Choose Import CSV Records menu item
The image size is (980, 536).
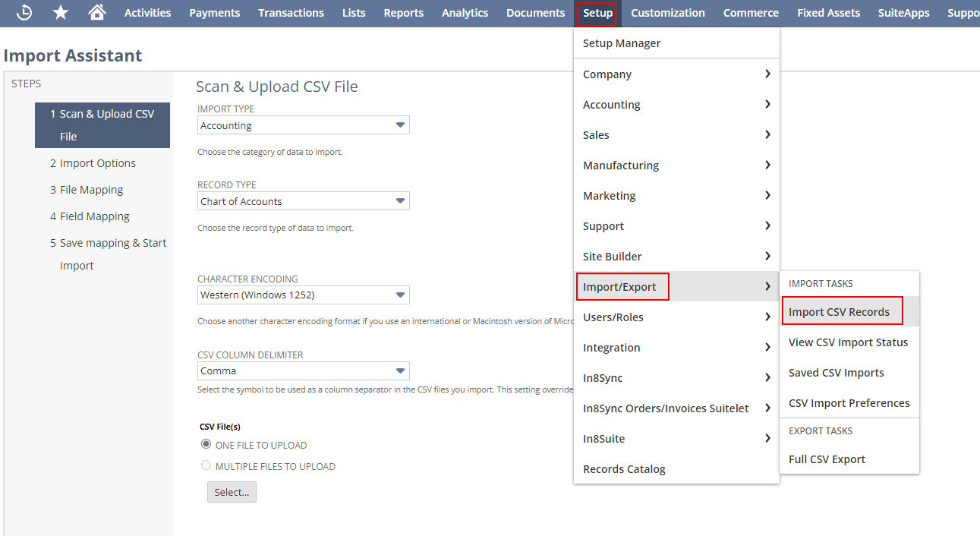(838, 312)
